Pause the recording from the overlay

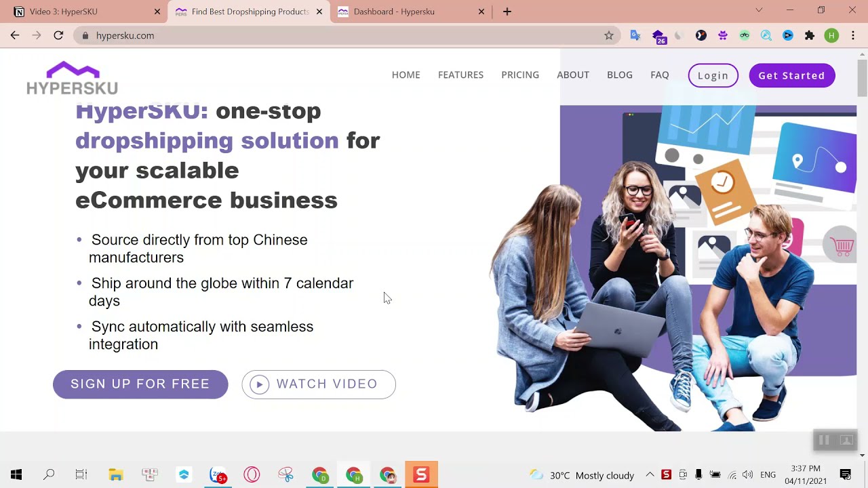[x=825, y=441]
